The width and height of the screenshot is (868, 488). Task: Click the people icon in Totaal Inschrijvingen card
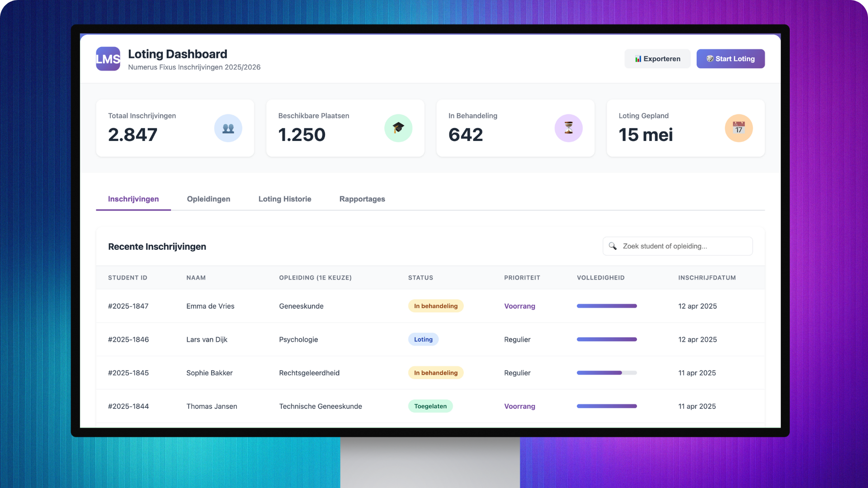[228, 128]
